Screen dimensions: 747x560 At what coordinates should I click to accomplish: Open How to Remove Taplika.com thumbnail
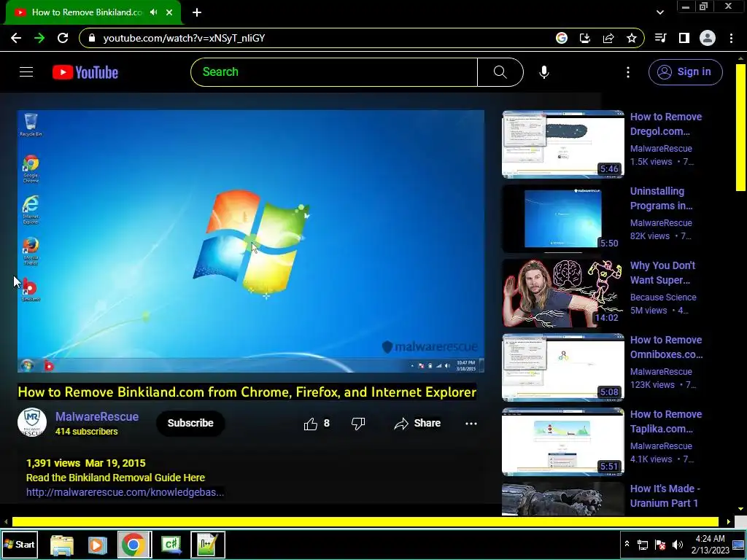point(562,441)
